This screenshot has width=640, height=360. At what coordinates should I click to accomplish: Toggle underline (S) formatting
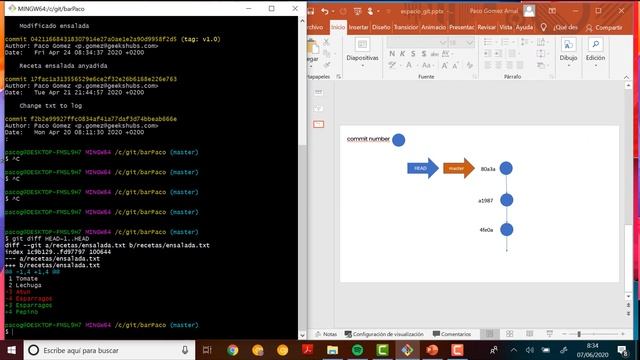pyautogui.click(x=413, y=54)
